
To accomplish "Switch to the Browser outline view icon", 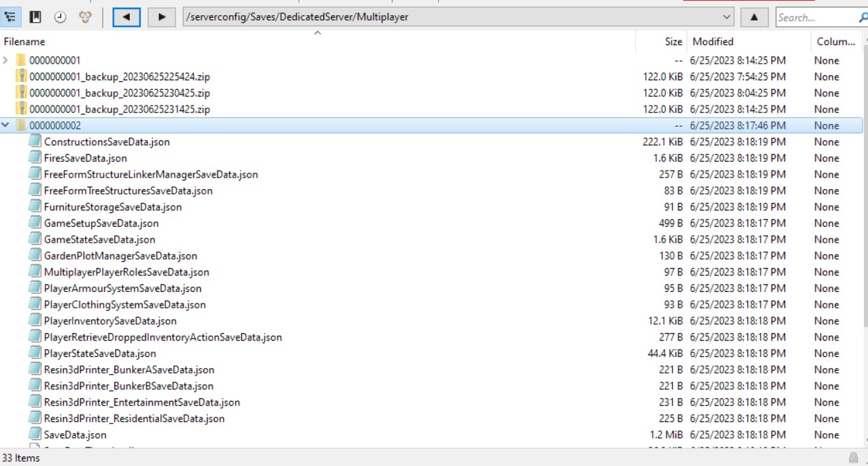I will pyautogui.click(x=10, y=17).
